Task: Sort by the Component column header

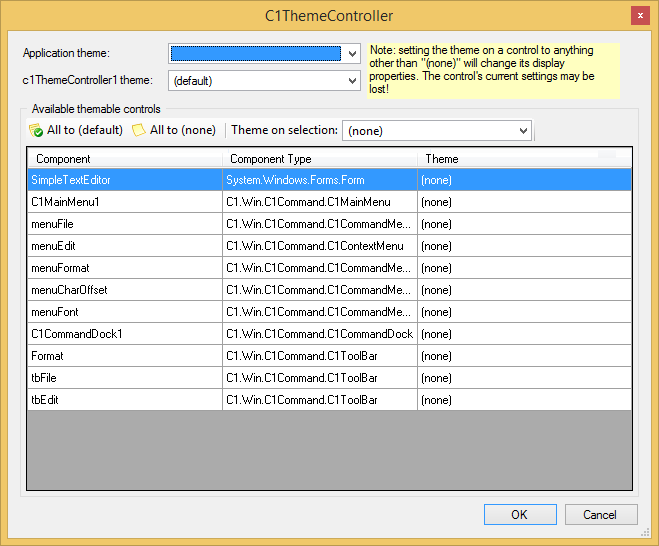Action: pos(124,159)
